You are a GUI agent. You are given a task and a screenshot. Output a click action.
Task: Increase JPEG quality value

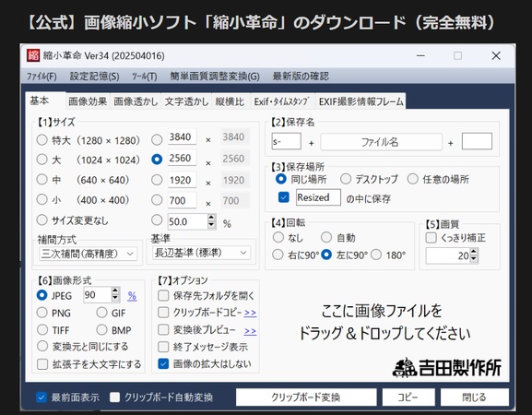[115, 290]
